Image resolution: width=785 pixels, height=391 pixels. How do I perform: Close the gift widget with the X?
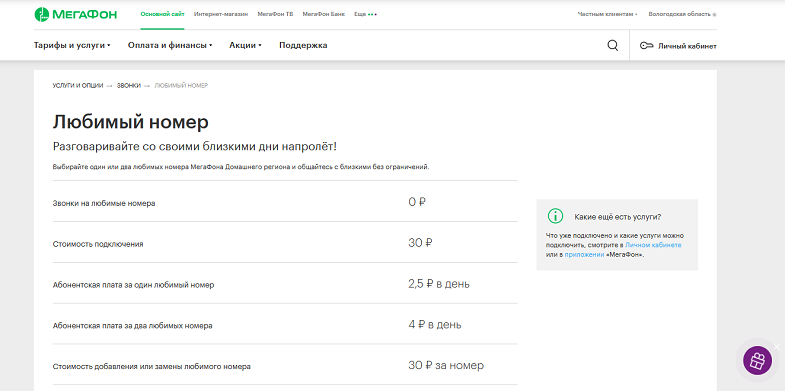pos(776,346)
